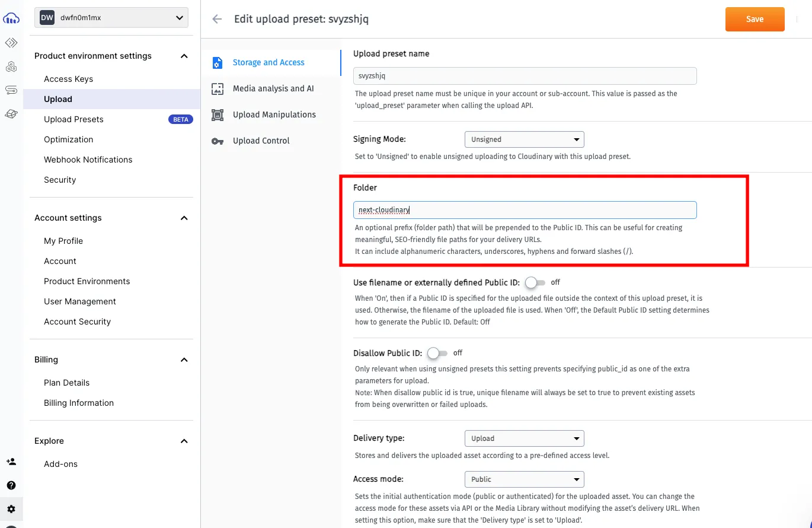Open the media flows icon in rail
This screenshot has height=528, width=812.
[11, 90]
